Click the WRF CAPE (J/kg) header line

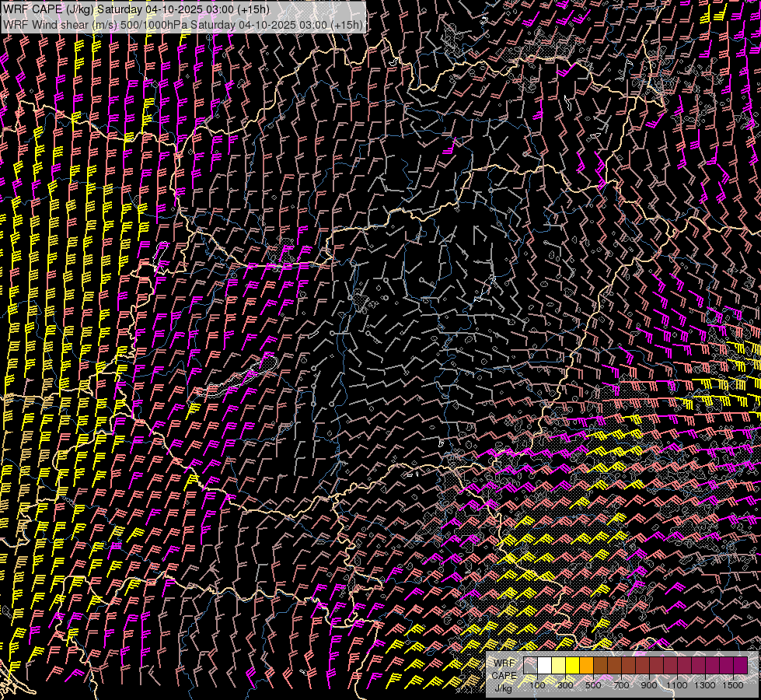[136, 10]
